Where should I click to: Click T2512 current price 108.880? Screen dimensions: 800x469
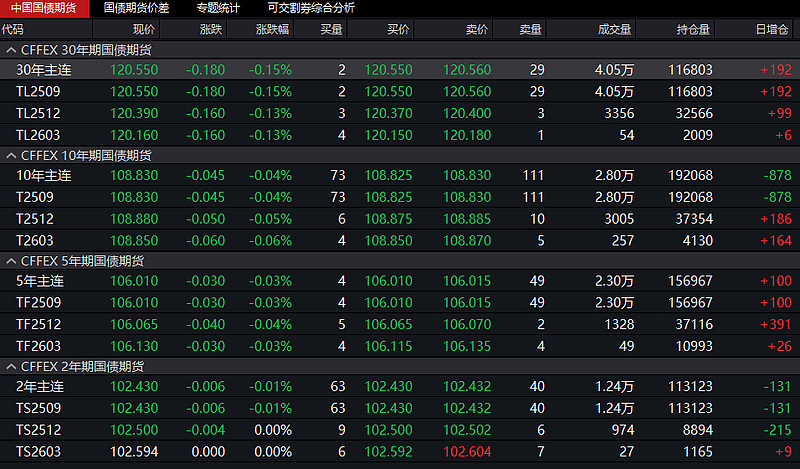pos(134,219)
